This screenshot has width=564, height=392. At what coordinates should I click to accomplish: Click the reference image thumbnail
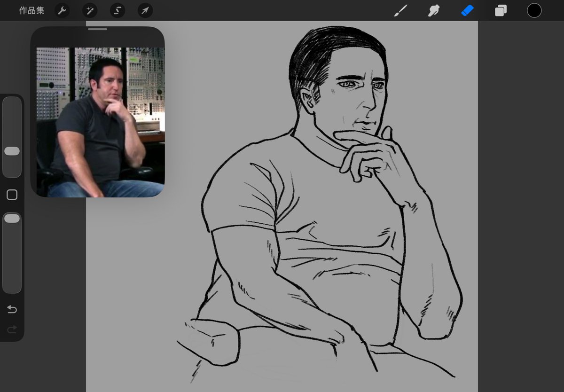101,122
